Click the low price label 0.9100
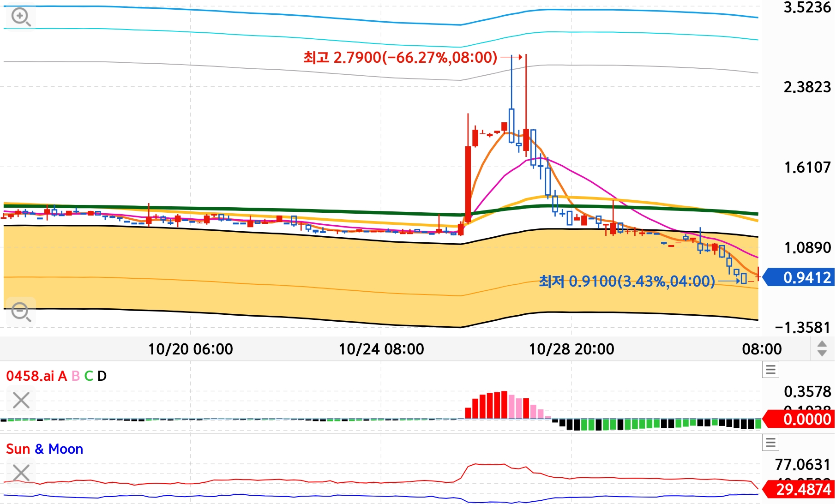The height and width of the screenshot is (504, 836). pos(627,281)
